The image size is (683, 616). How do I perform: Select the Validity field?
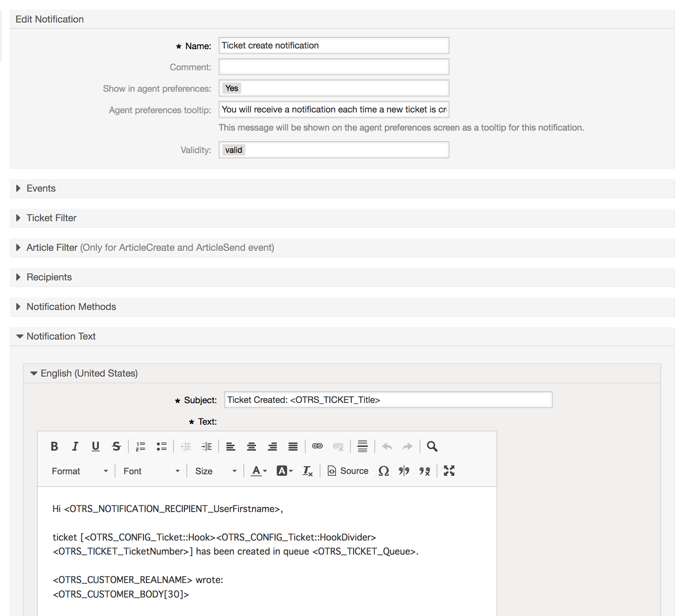[333, 149]
